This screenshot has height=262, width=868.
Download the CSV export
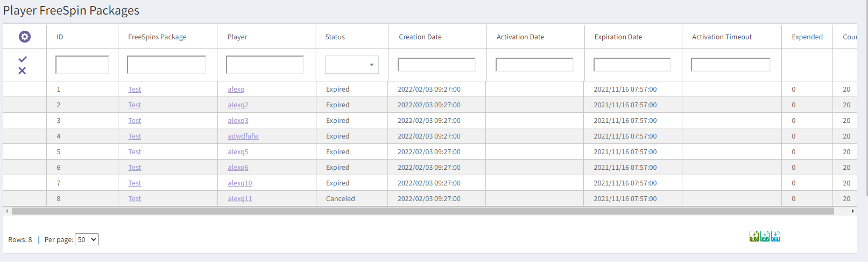coord(765,236)
